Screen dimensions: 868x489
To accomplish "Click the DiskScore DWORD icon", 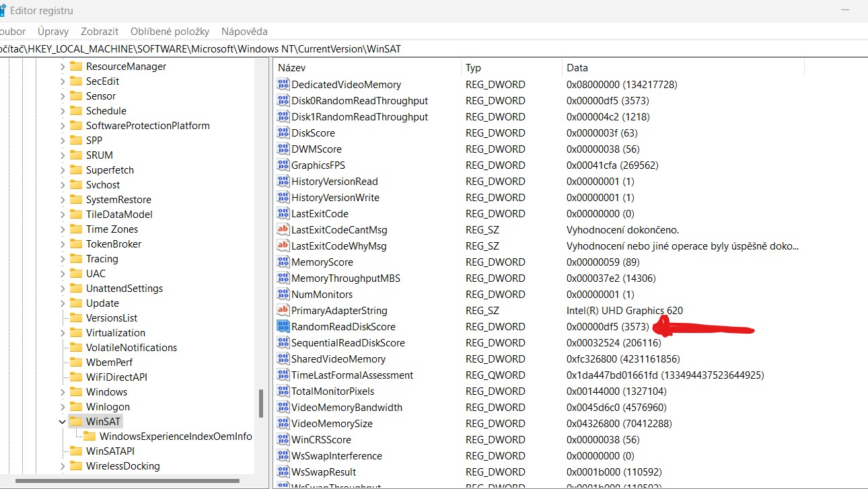I will [283, 133].
